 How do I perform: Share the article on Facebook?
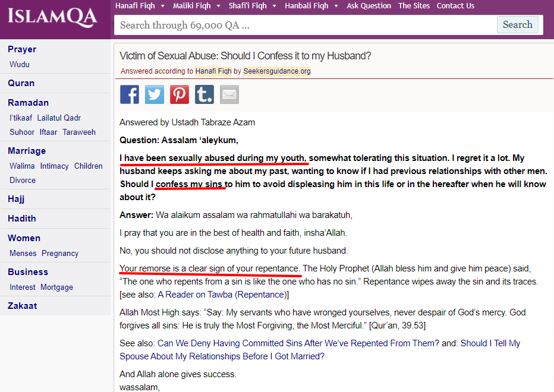[130, 94]
